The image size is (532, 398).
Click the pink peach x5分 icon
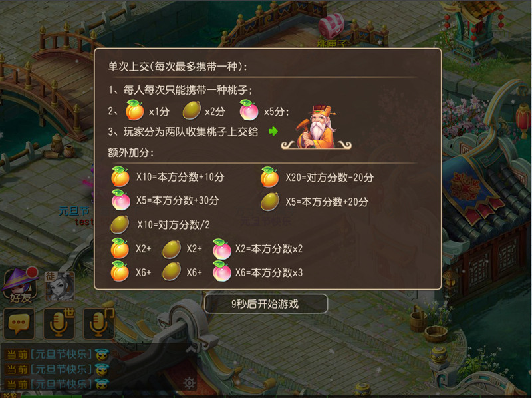(249, 110)
